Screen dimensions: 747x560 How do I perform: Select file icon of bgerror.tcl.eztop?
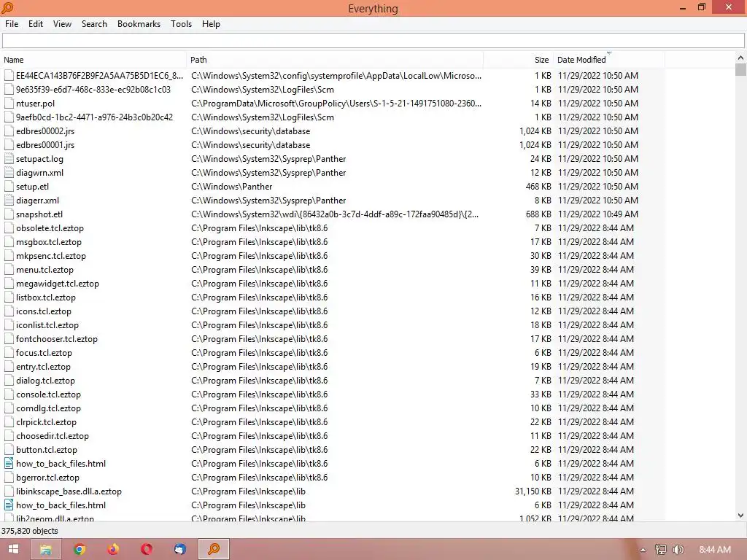click(9, 477)
